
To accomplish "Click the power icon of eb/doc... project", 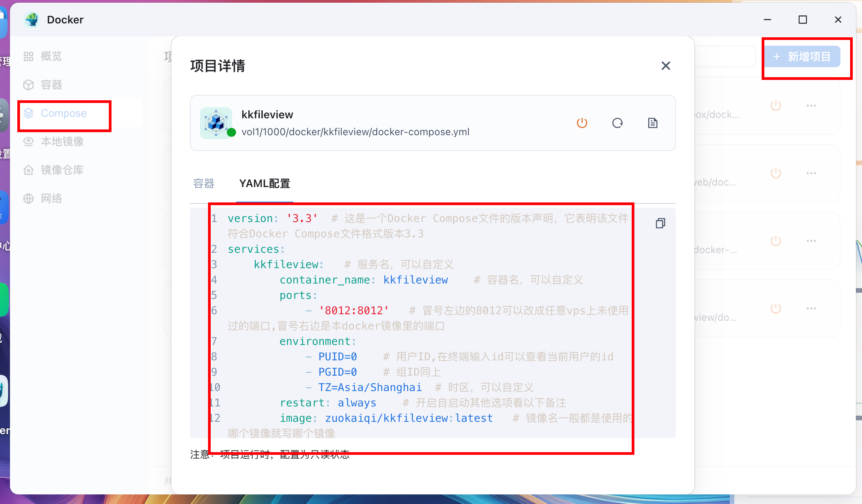I will pyautogui.click(x=776, y=173).
